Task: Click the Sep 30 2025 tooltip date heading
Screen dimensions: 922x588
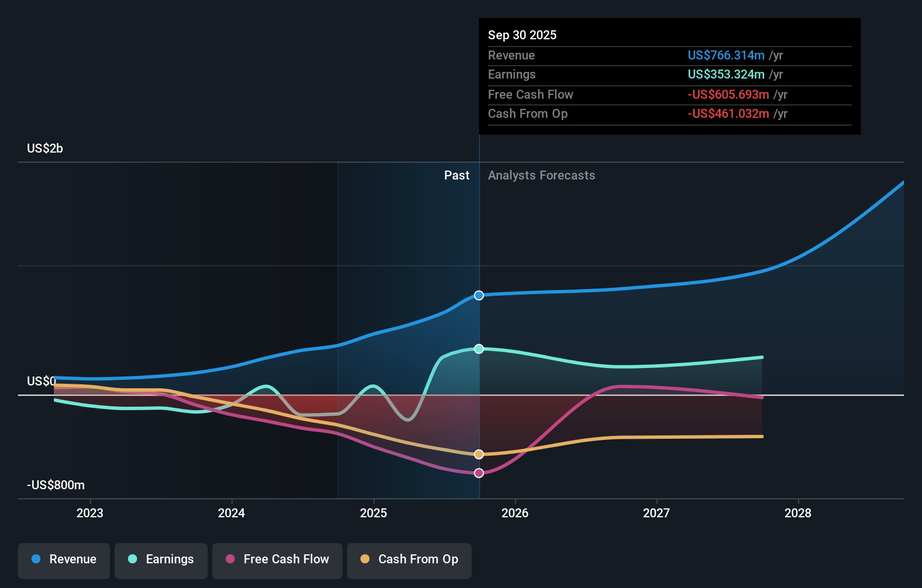Action: [x=522, y=35]
